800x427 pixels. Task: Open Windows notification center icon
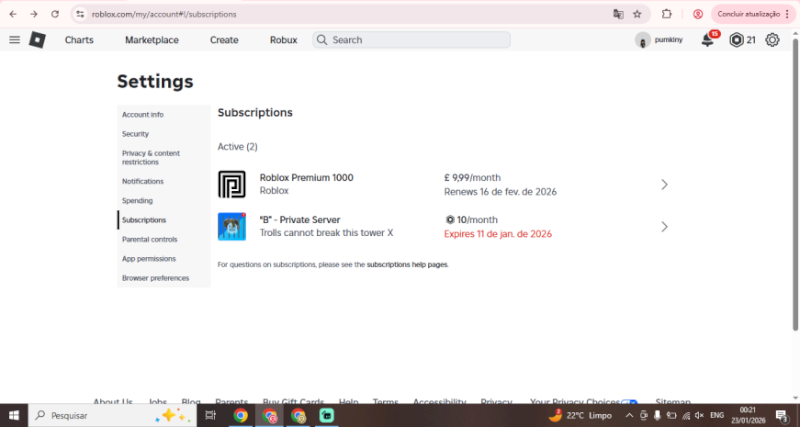click(x=781, y=415)
